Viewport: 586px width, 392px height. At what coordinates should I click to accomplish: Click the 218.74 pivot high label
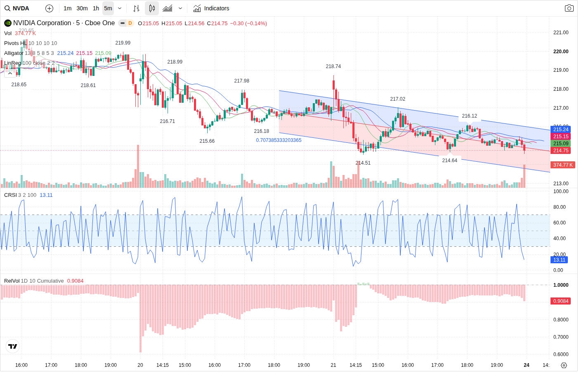coord(333,66)
